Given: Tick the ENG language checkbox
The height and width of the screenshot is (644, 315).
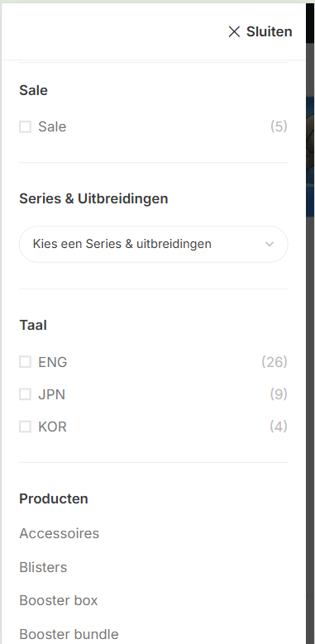Looking at the screenshot, I should (x=25, y=362).
